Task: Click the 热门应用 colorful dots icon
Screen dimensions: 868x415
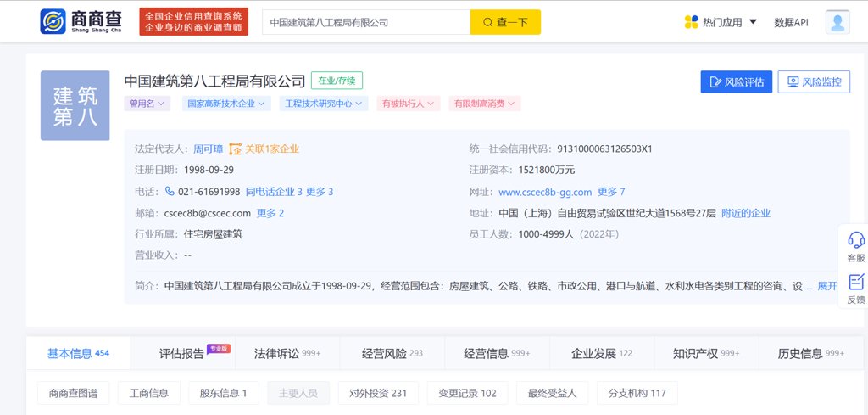Action: (692, 22)
